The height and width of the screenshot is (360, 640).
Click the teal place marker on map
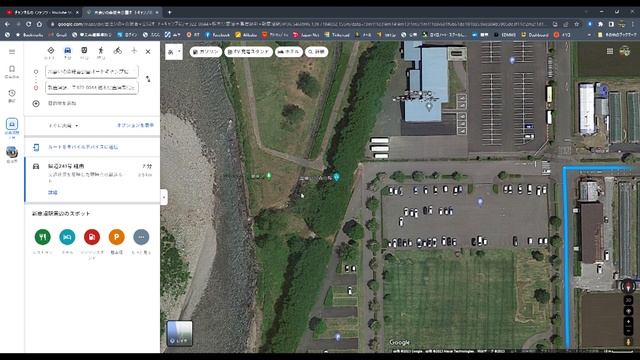pyautogui.click(x=336, y=177)
